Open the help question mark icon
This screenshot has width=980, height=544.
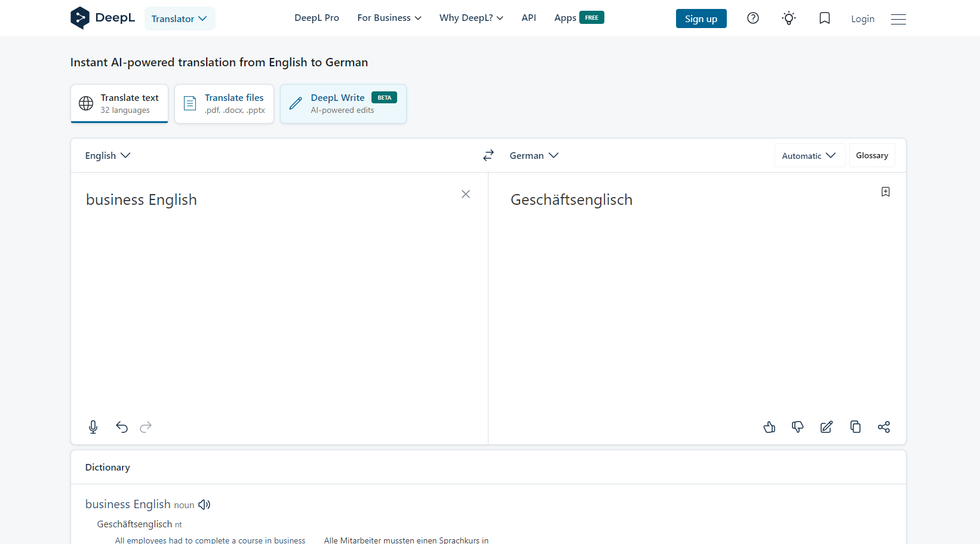(753, 18)
